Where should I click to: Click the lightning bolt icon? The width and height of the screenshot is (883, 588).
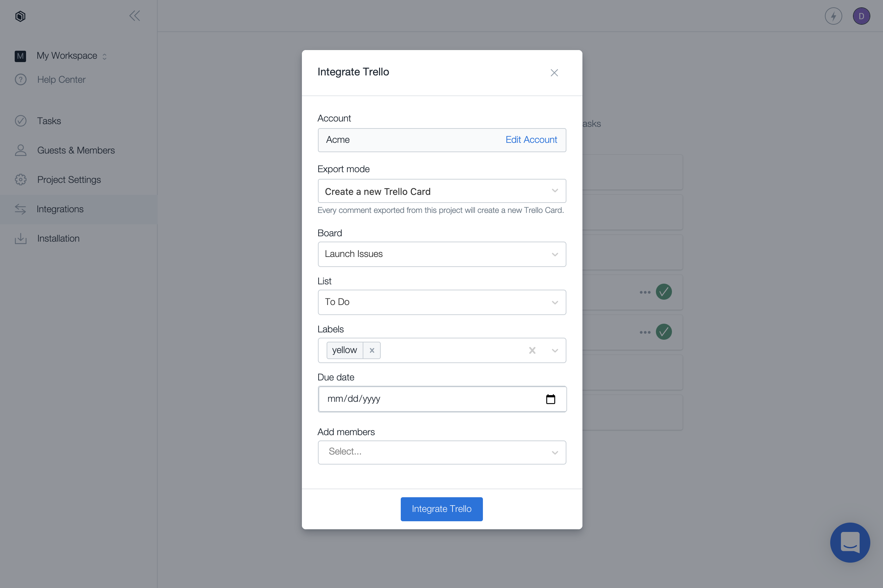[x=833, y=16]
